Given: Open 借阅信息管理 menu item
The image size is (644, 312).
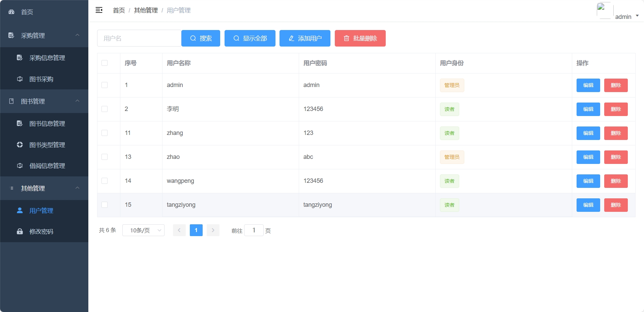Looking at the screenshot, I should (44, 166).
